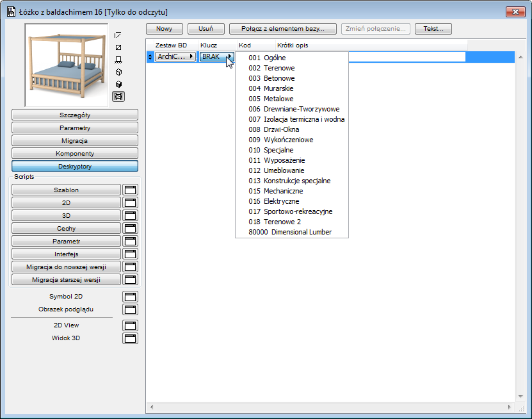Image resolution: width=532 pixels, height=419 pixels.
Task: Select the 3D shaded preview icon
Action: click(x=118, y=84)
